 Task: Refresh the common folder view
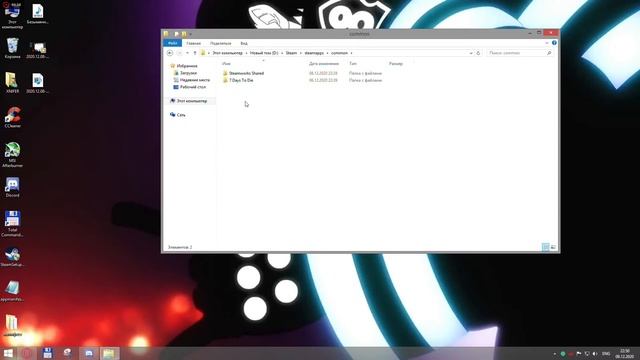click(478, 53)
